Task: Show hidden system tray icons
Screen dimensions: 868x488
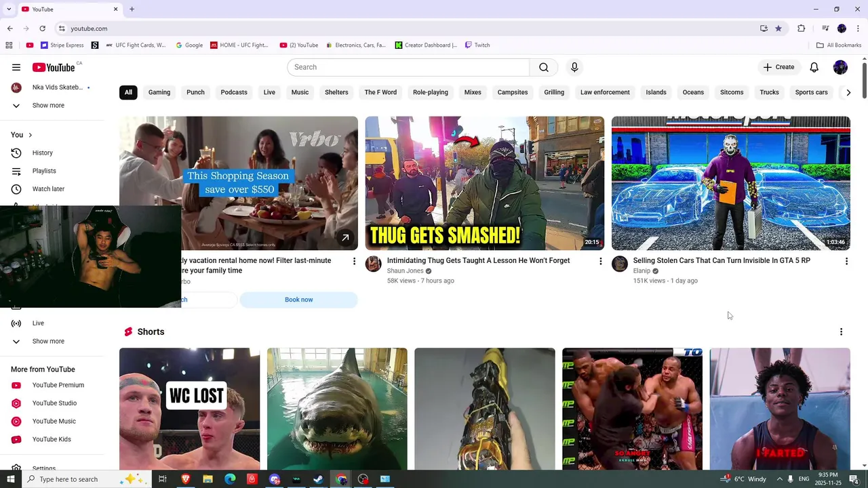Action: click(779, 479)
